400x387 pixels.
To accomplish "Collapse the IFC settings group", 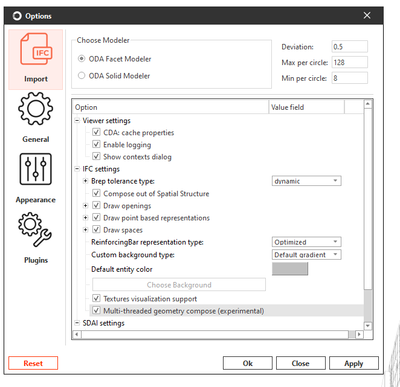I will click(77, 169).
